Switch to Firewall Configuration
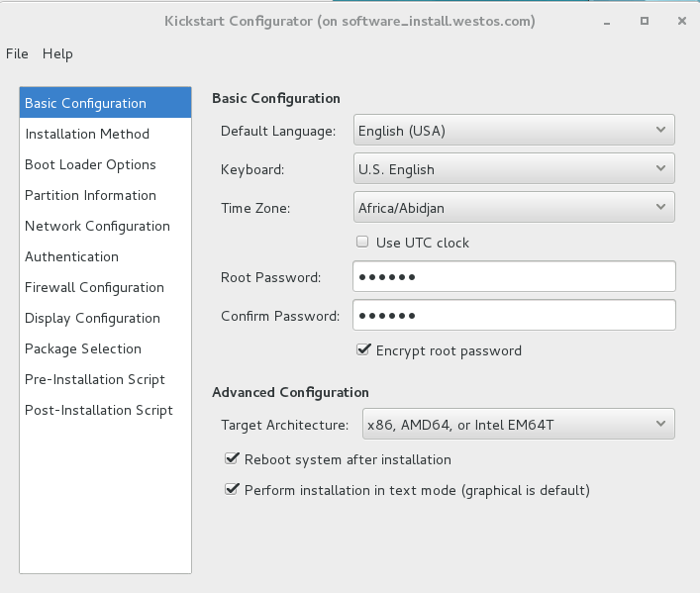 click(x=94, y=287)
